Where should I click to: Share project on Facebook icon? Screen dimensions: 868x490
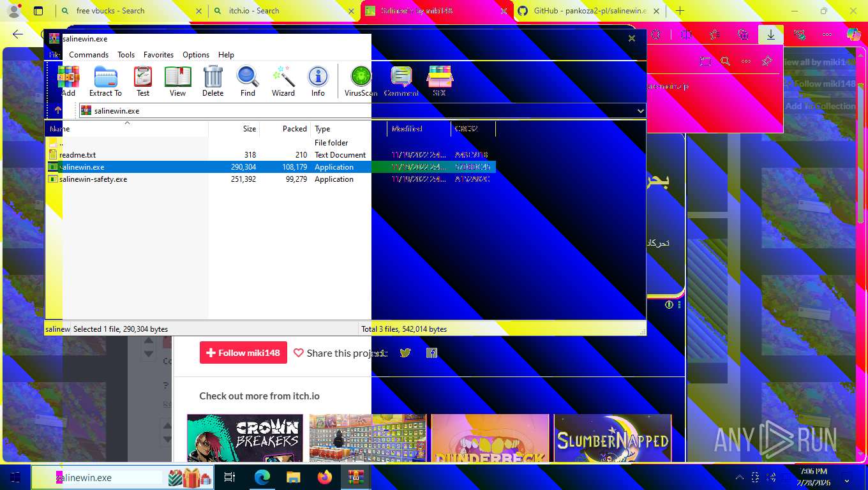432,353
